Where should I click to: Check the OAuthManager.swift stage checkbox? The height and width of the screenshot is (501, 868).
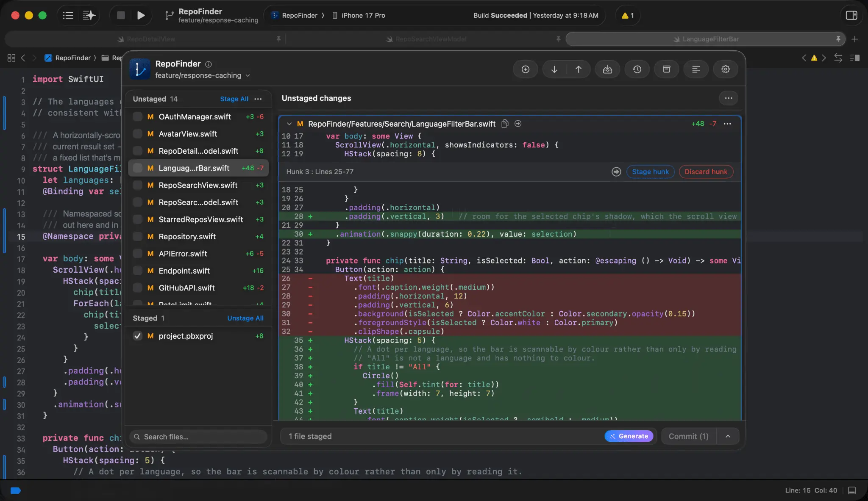click(x=137, y=117)
